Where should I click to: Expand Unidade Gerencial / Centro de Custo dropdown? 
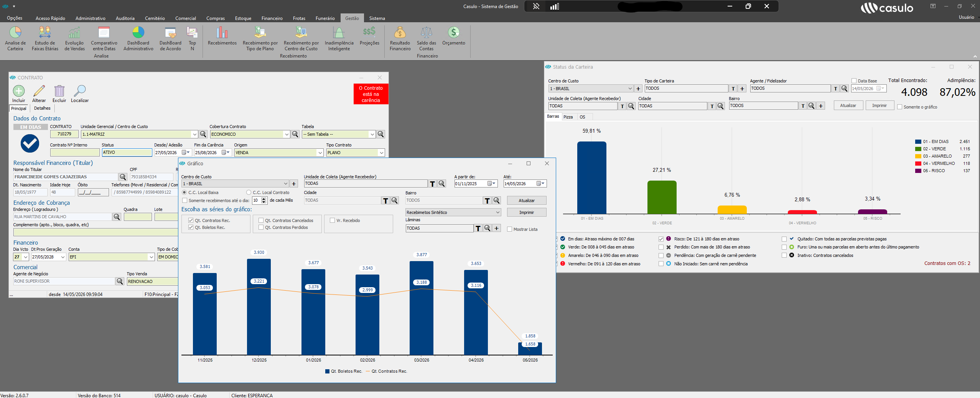(x=194, y=134)
